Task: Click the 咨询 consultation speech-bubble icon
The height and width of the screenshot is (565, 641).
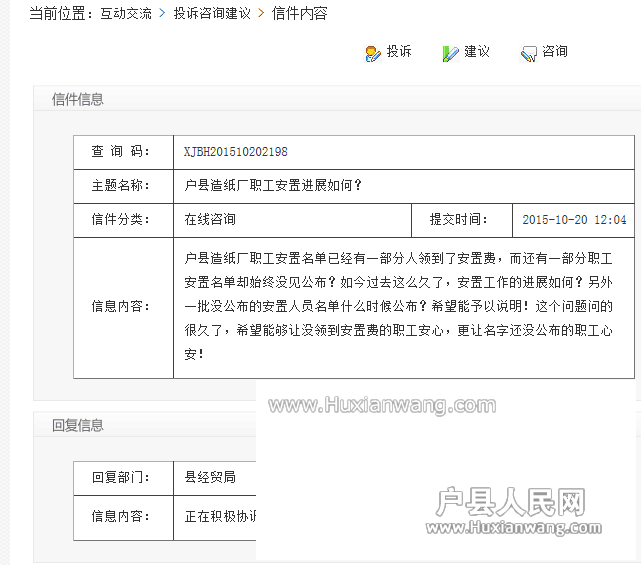Action: click(x=528, y=54)
